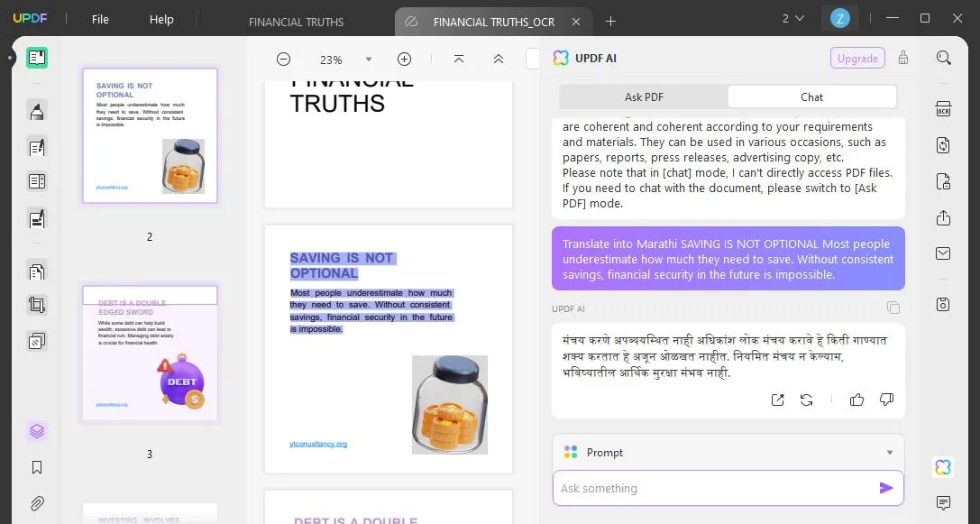Image resolution: width=980 pixels, height=524 pixels.
Task: Open the OCR tool in right sidebar
Action: tap(943, 109)
